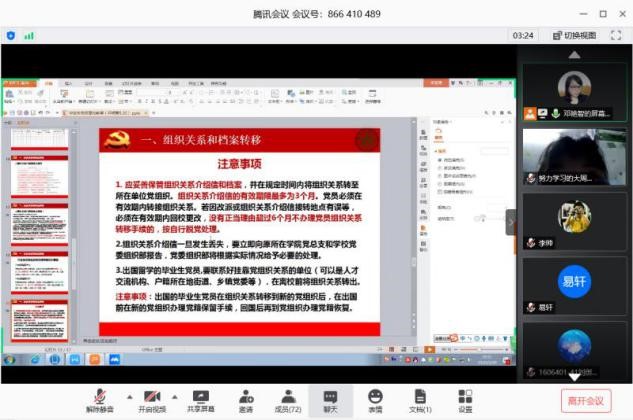Open the 表情 emoji reactions
Screen dimensions: 633x420
click(x=375, y=396)
